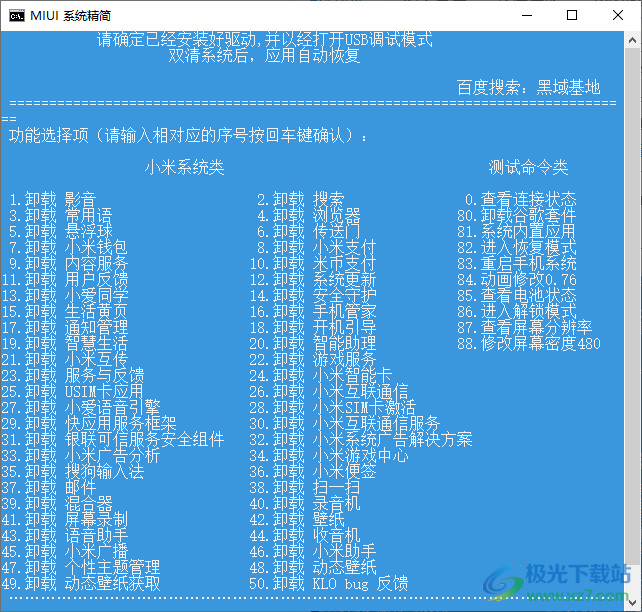Click option 88 修改屏幕密度480
The height and width of the screenshot is (612, 642).
pyautogui.click(x=529, y=343)
